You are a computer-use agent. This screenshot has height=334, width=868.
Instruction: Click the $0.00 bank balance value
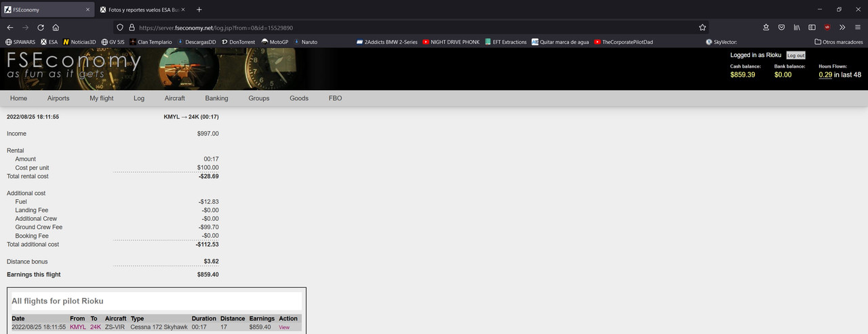coord(783,75)
